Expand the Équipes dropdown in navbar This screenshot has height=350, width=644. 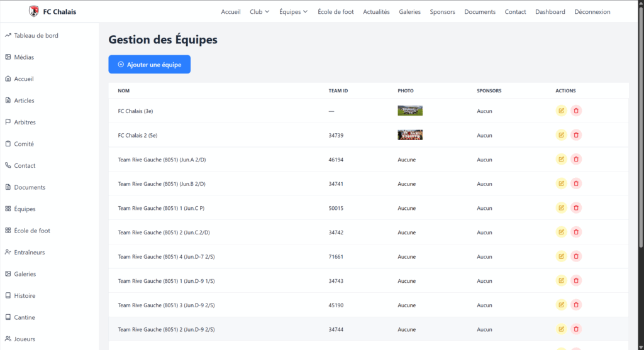pos(293,11)
